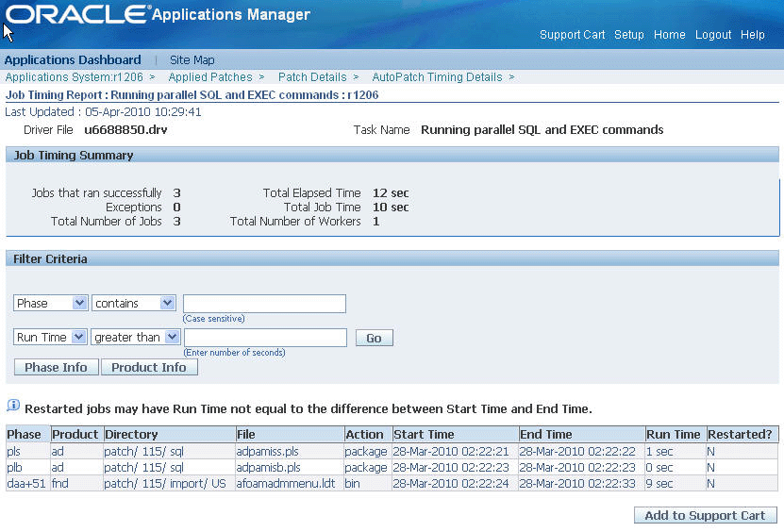Open Applications System:r1206 breadcrumb link
784x532 pixels.
(x=74, y=77)
